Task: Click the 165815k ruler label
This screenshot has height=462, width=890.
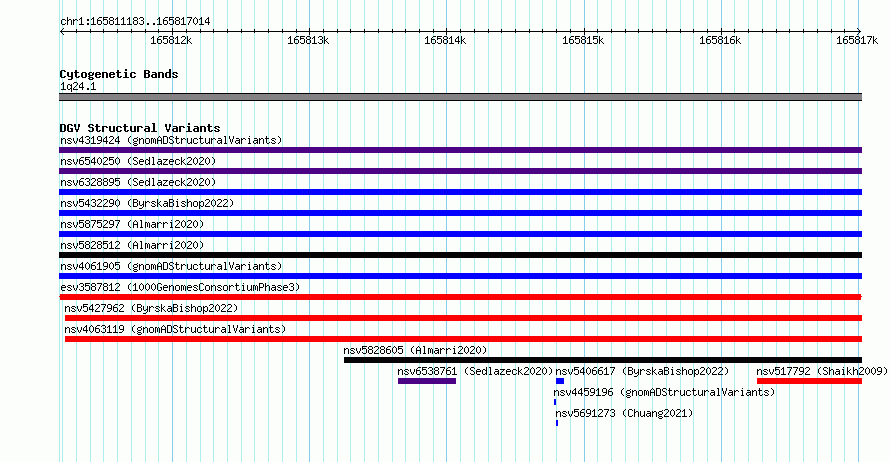Action: tap(583, 40)
